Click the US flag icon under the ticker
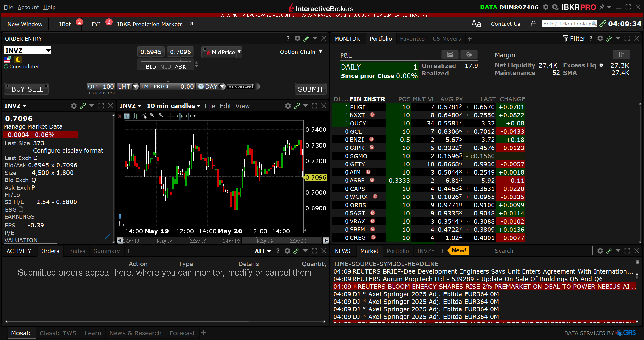The width and height of the screenshot is (644, 340). [8, 59]
